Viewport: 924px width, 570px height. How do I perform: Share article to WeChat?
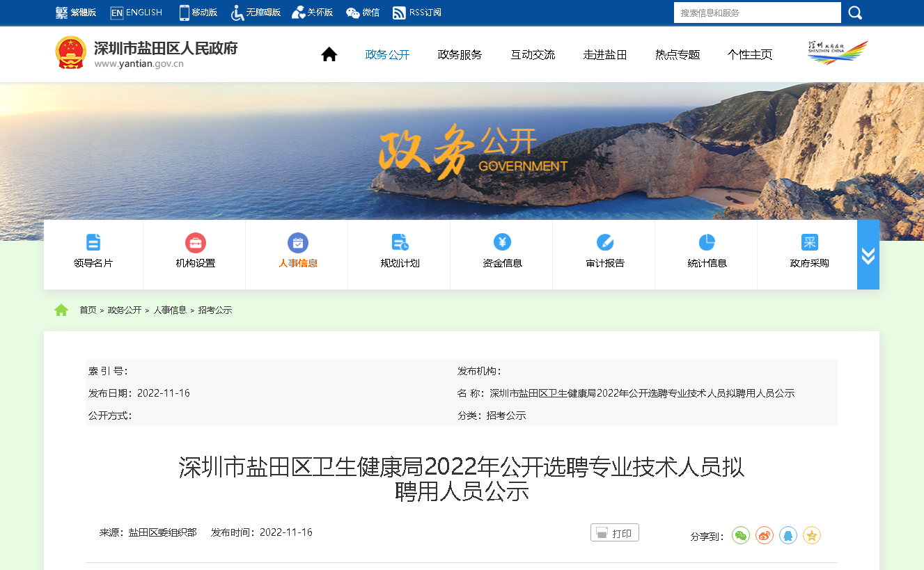741,535
